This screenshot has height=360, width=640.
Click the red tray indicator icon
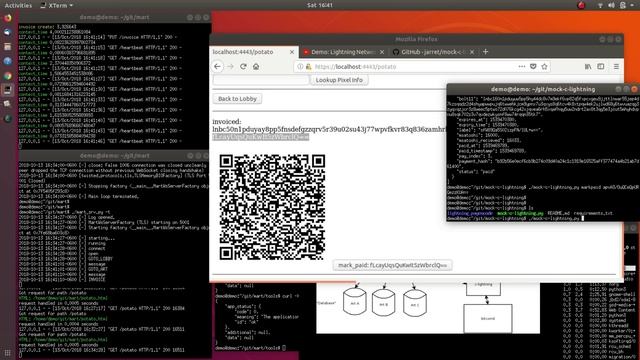point(581,5)
